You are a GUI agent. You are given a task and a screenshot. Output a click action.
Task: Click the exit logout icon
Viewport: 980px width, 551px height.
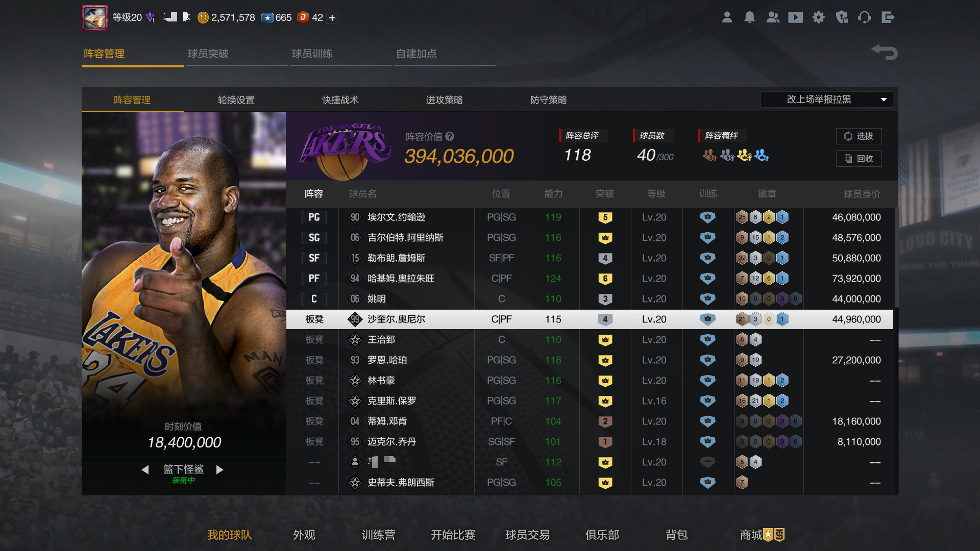point(888,17)
